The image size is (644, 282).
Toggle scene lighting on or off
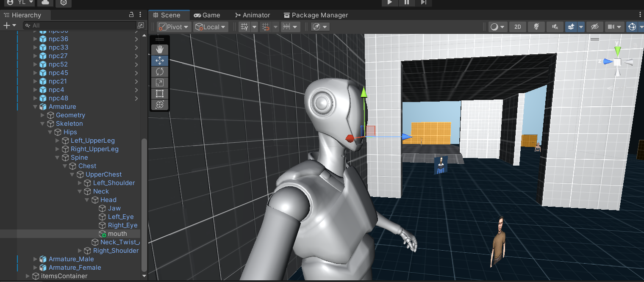(x=536, y=27)
